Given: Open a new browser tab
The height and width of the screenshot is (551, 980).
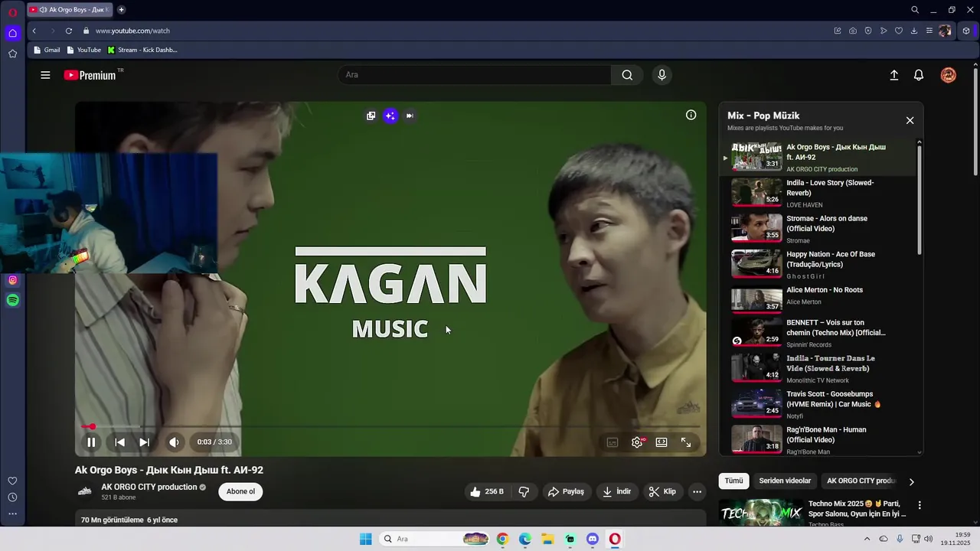Looking at the screenshot, I should coord(121,10).
